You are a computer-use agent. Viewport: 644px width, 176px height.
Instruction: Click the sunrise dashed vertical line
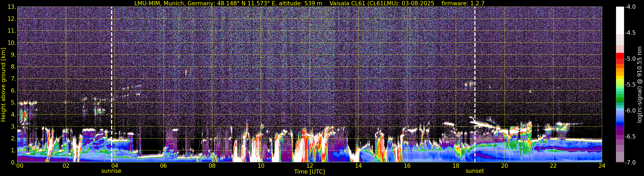(x=111, y=75)
